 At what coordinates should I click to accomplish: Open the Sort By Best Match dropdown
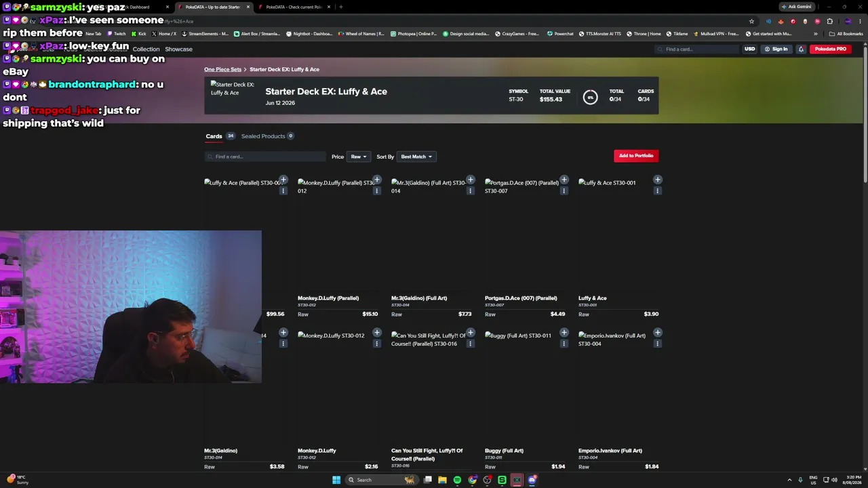[x=416, y=157]
